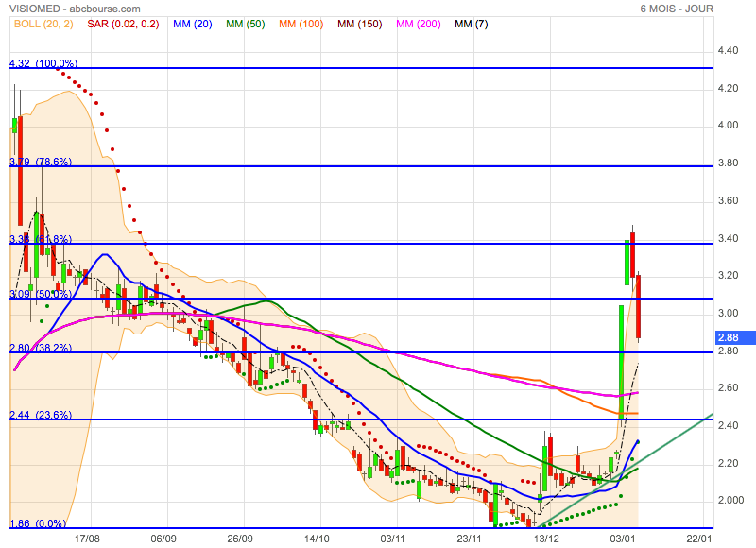
Task: Click the 03/01 date axis marker
Action: [x=622, y=537]
